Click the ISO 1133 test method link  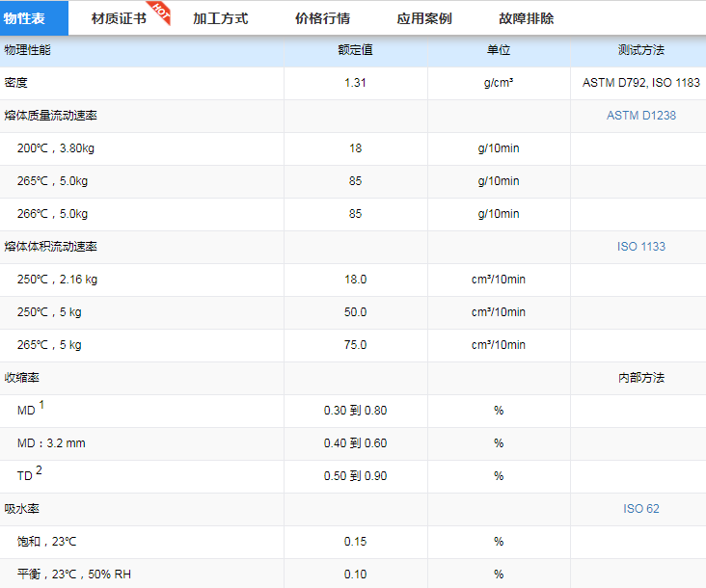click(640, 247)
